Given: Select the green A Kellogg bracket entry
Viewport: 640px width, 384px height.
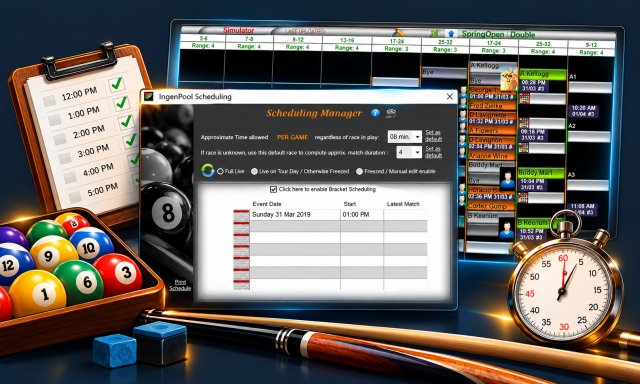Looking at the screenshot, I should click(x=543, y=74).
